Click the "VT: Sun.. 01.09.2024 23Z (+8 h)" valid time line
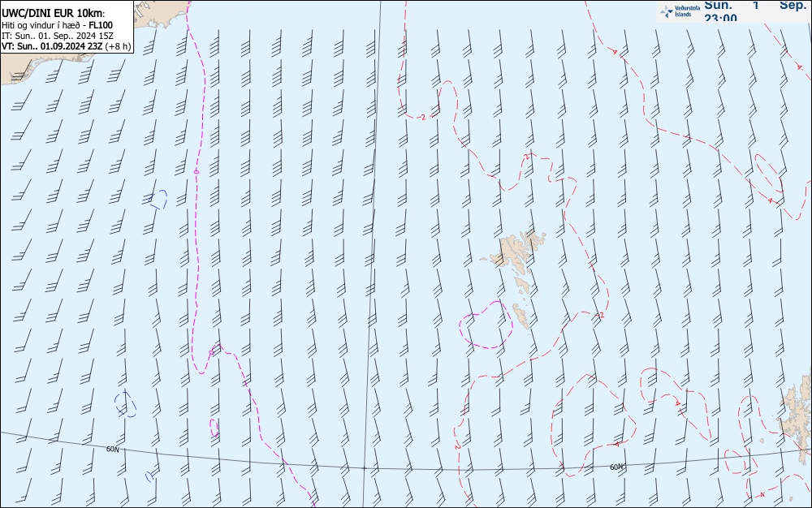812x508 pixels. pos(67,46)
